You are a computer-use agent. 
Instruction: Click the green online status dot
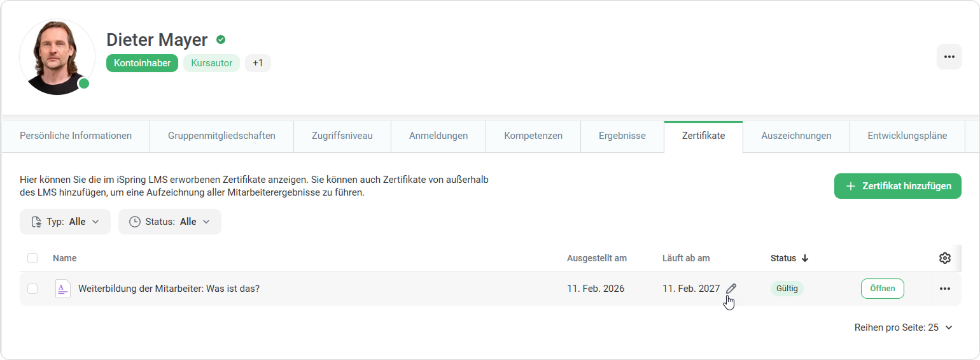[83, 83]
